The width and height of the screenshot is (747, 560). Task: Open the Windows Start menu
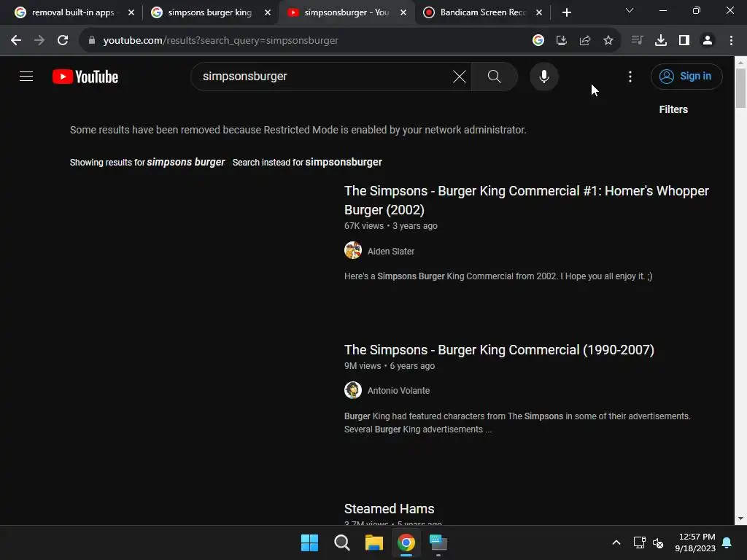309,542
